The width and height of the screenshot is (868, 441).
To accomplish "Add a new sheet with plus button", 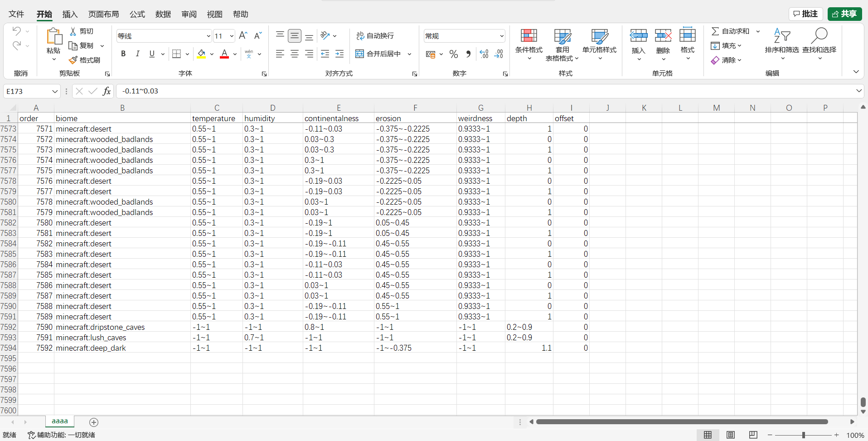I will [94, 422].
